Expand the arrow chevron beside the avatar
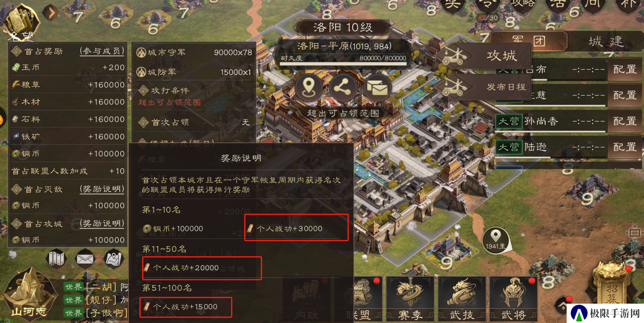The width and height of the screenshot is (644, 323). pyautogui.click(x=51, y=13)
